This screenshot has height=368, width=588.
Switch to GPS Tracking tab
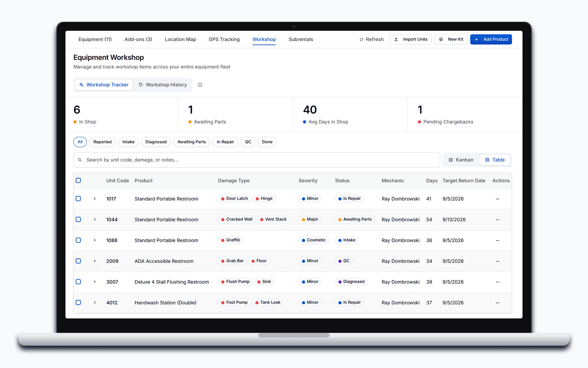[224, 39]
